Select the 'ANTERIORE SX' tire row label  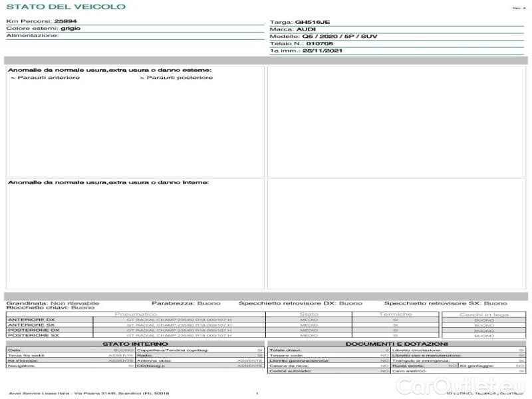coord(31,325)
